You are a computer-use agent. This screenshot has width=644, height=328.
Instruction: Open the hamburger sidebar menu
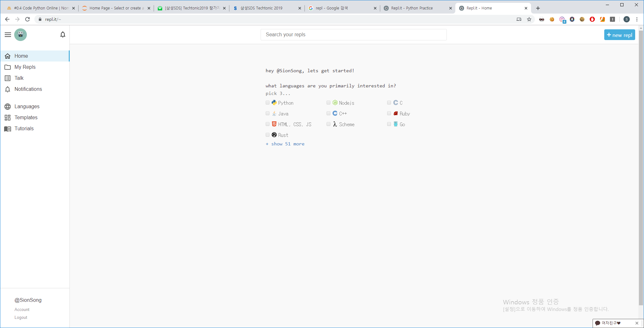point(8,35)
